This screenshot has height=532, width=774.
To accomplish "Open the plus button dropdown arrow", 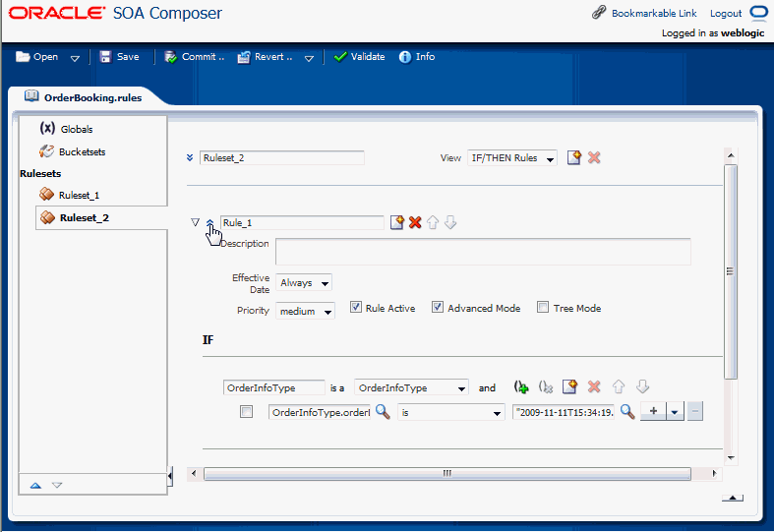I will (675, 411).
